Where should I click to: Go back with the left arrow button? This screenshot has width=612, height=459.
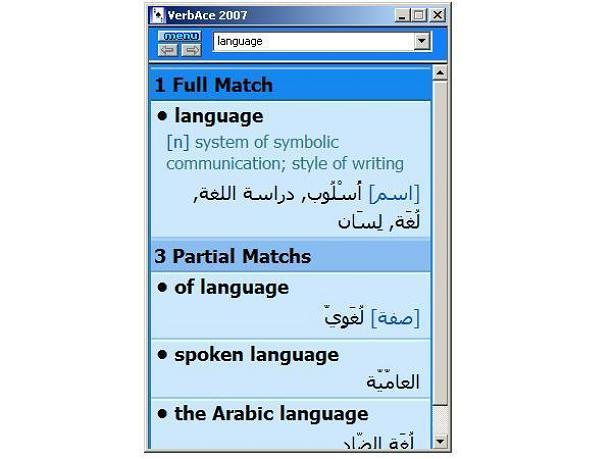(168, 49)
